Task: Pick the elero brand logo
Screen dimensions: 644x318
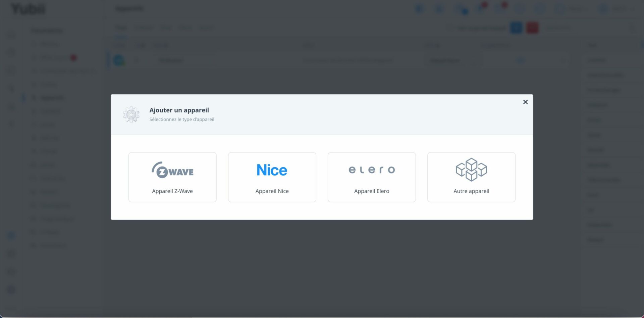Action: (x=371, y=170)
